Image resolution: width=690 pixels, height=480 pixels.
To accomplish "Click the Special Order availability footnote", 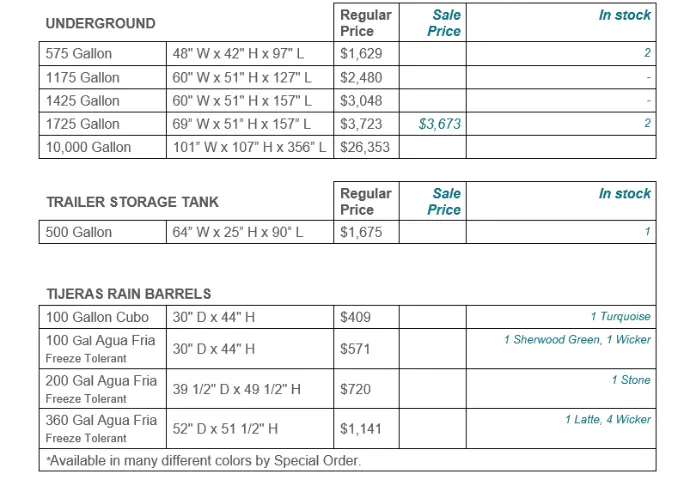I will click(203, 461).
